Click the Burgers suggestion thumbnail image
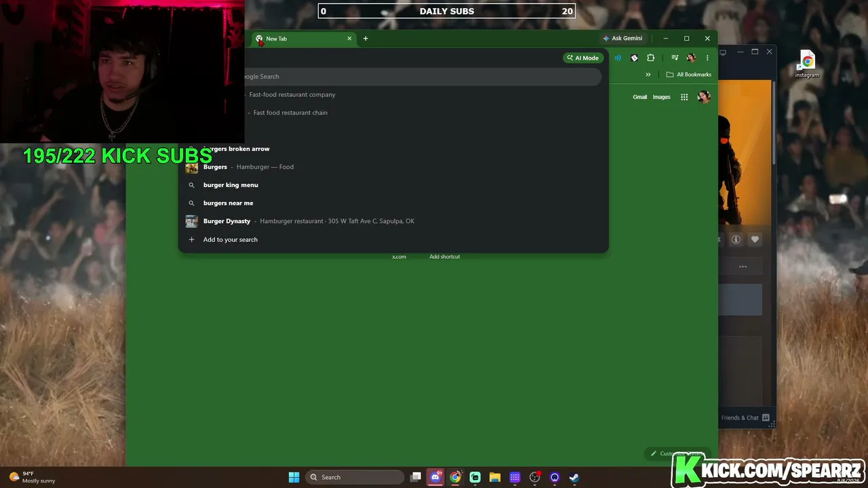This screenshot has height=488, width=868. (192, 167)
